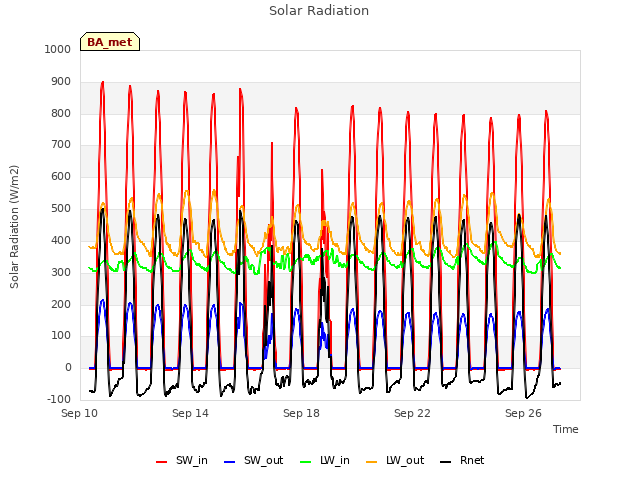Click the Sep 22 x-axis tick label
The height and width of the screenshot is (480, 640).
point(412,413)
